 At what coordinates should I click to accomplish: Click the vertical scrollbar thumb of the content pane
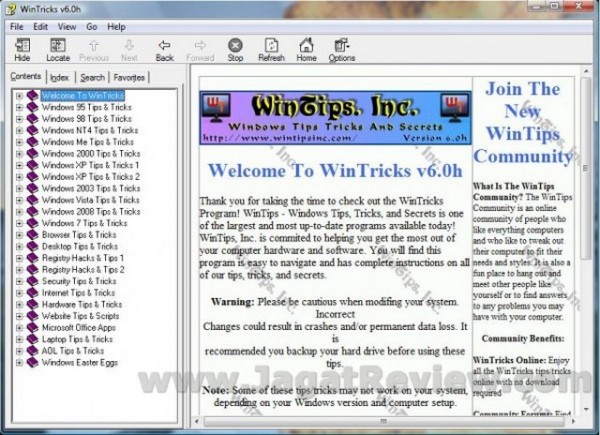pyautogui.click(x=585, y=168)
